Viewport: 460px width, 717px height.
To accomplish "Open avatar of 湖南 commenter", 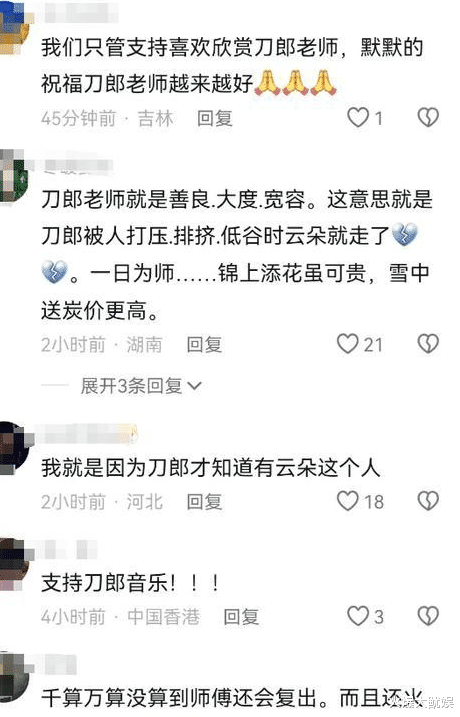I will tap(14, 176).
